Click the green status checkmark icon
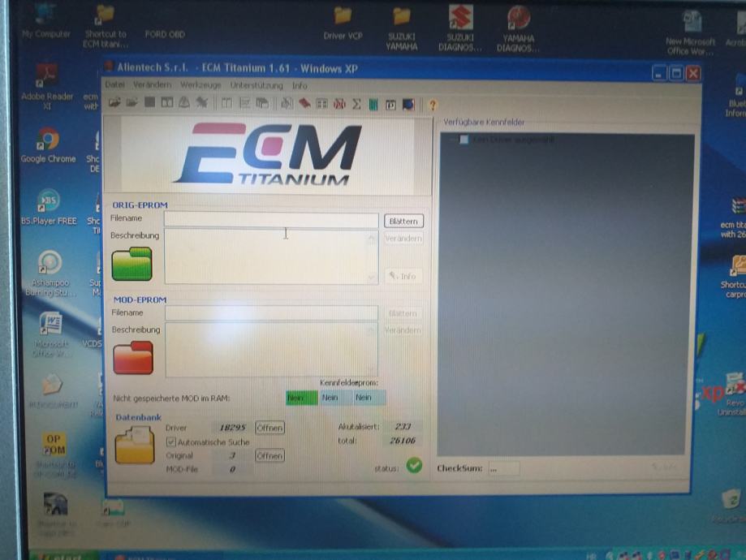Viewport: 746px width, 560px height. (x=414, y=465)
